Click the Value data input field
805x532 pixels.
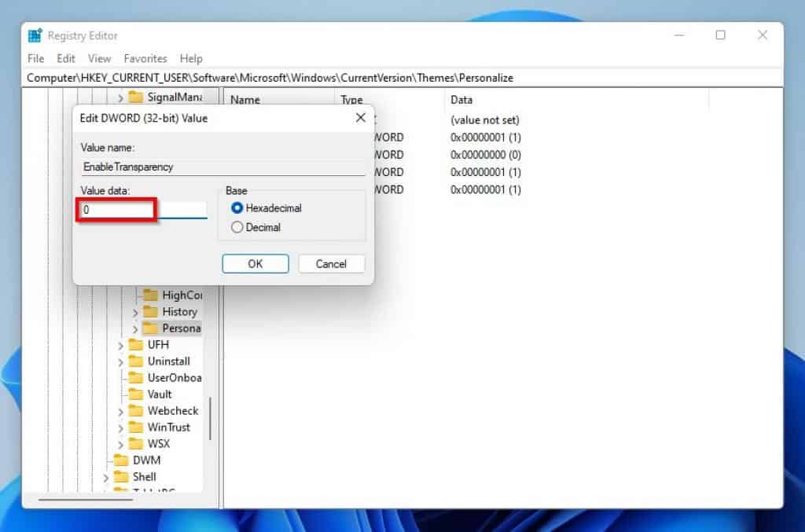(x=144, y=209)
